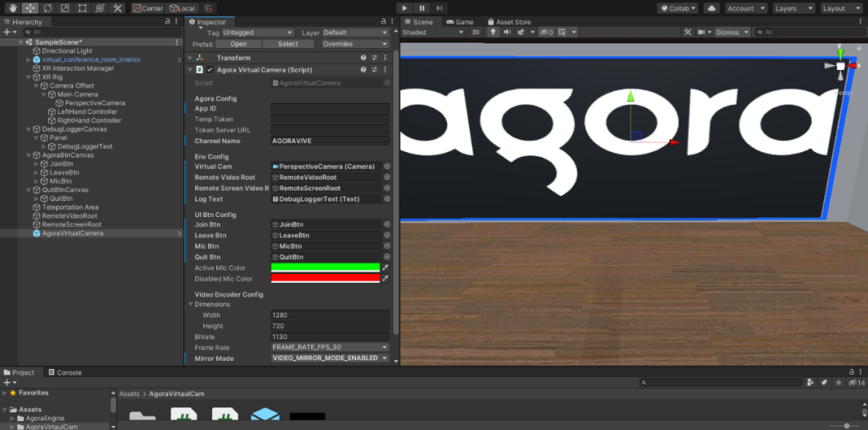Select the Hand tool in toolbar
868x430 pixels.
tap(13, 8)
